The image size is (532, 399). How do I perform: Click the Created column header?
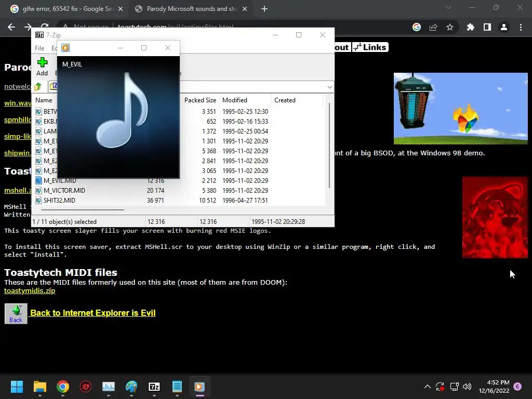tap(285, 100)
